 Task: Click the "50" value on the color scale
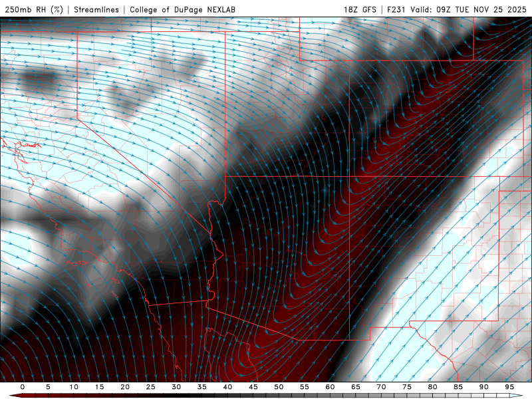click(279, 387)
